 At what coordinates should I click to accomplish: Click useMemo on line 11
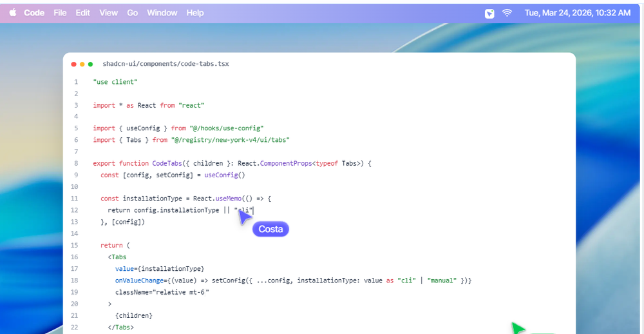229,199
